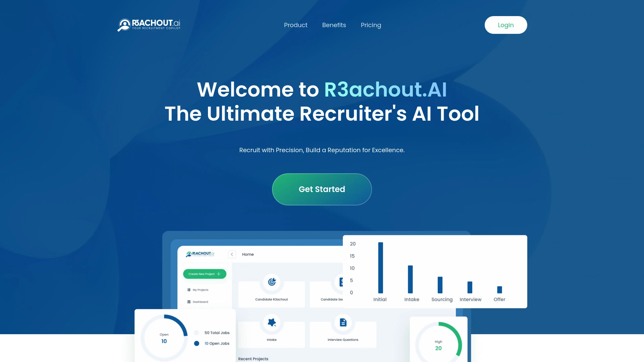Click the Candidate R3achout icon
The image size is (644, 362).
pyautogui.click(x=272, y=282)
